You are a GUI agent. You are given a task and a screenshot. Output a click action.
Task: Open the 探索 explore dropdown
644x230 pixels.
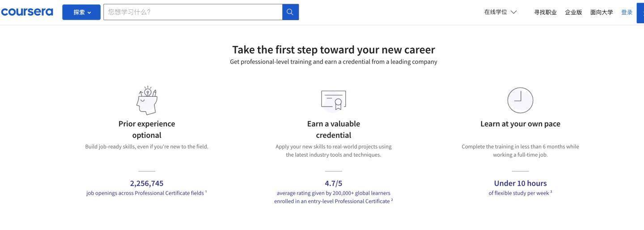tap(81, 12)
